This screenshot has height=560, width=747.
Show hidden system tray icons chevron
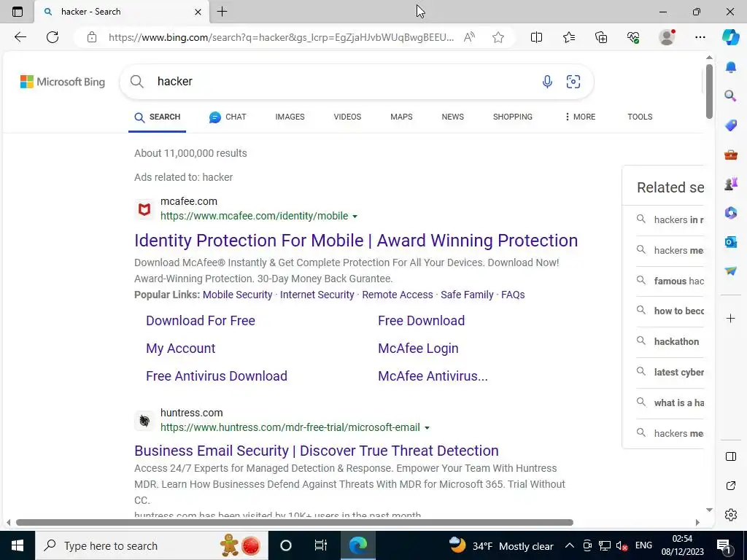pyautogui.click(x=569, y=545)
